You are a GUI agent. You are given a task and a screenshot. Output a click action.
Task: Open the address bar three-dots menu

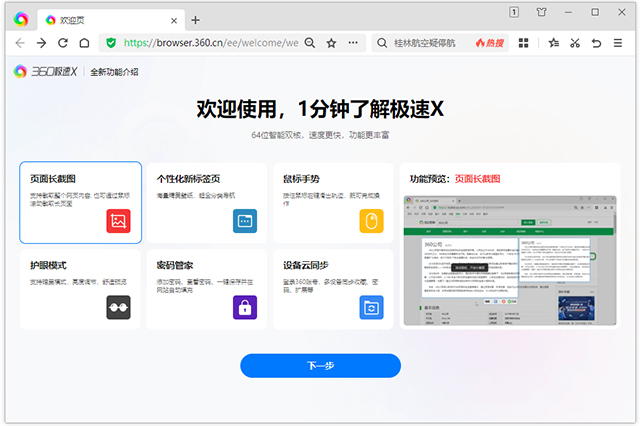point(353,42)
